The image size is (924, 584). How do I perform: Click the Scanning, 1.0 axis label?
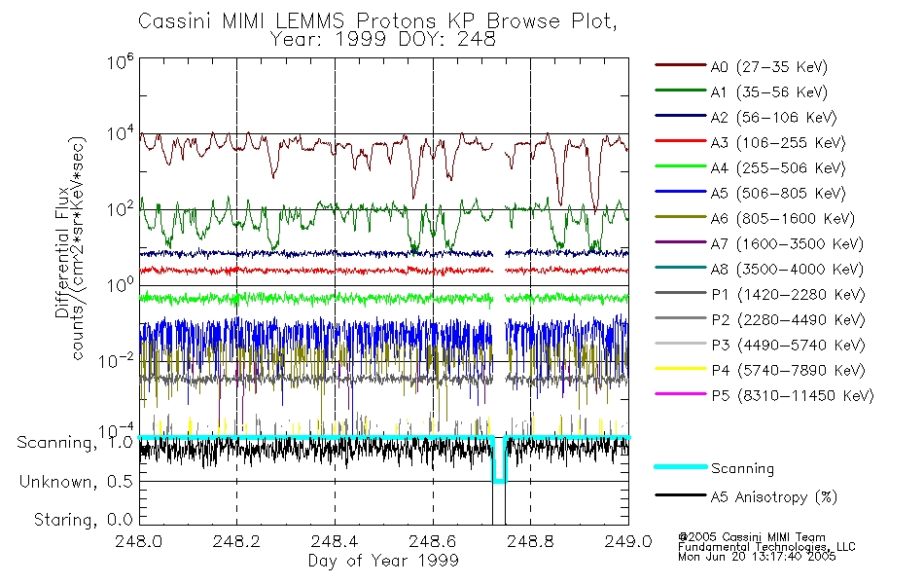(x=75, y=443)
